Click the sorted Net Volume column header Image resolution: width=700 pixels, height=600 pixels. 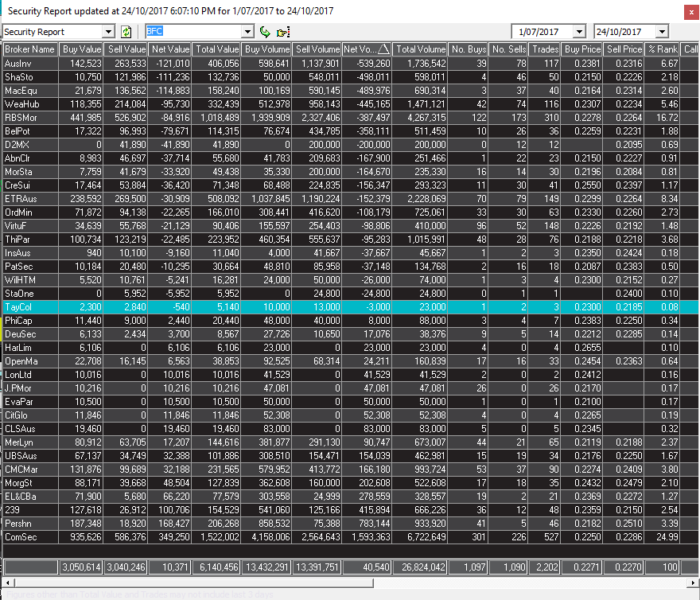pyautogui.click(x=367, y=49)
